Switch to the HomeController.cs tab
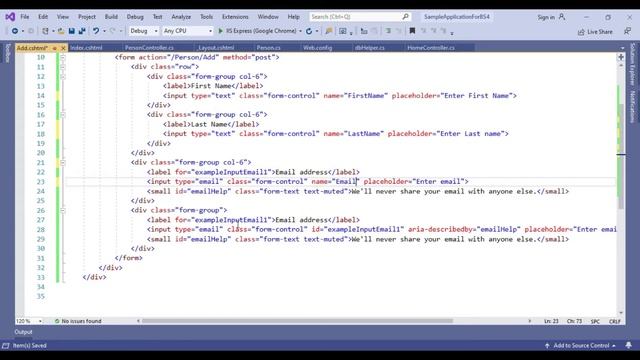The width and height of the screenshot is (640, 360). coord(431,48)
